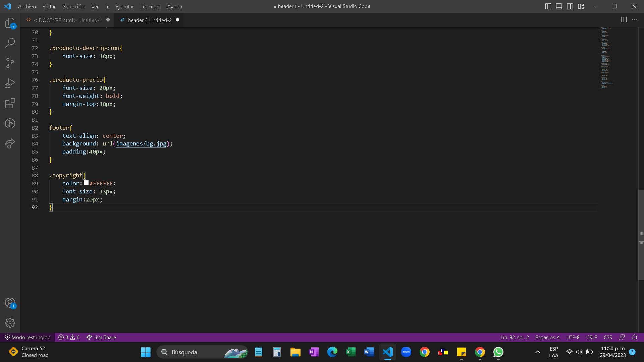
Task: Open OneNote from taskbar
Action: coord(314,352)
